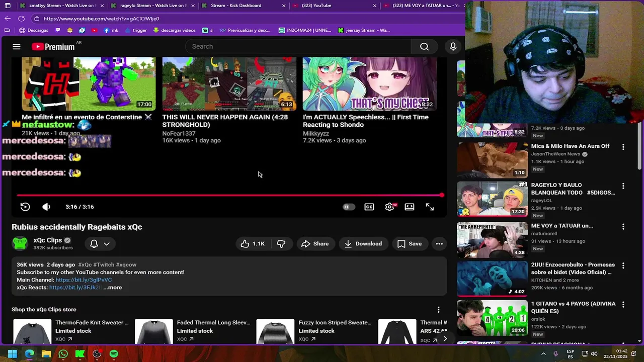Viewport: 644px width, 362px height.
Task: Click the red video progress bar
Action: pyautogui.click(x=229, y=195)
